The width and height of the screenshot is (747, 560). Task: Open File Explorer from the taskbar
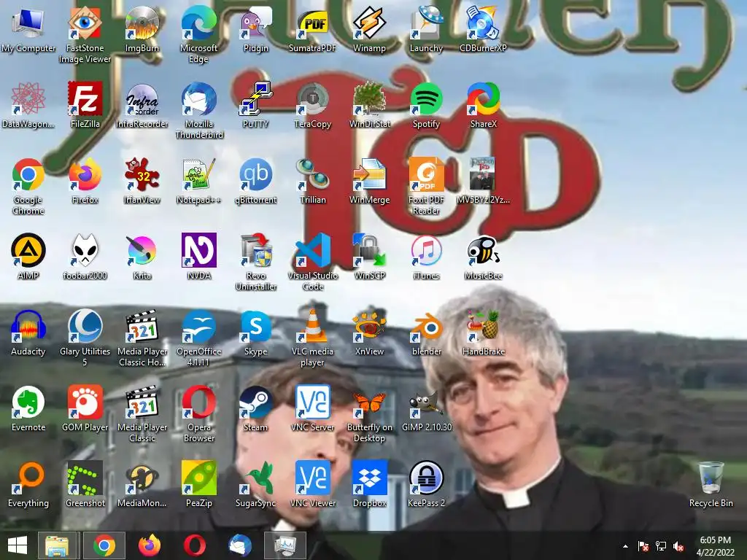[x=57, y=545]
